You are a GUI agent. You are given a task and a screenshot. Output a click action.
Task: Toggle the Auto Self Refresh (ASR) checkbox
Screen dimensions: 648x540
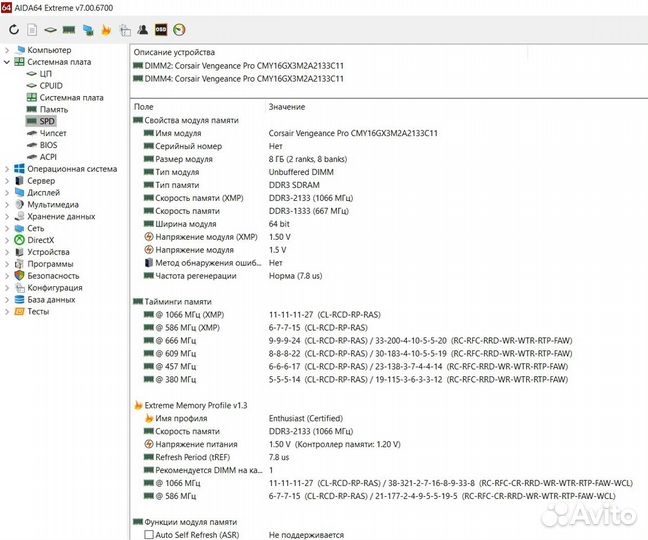(149, 535)
